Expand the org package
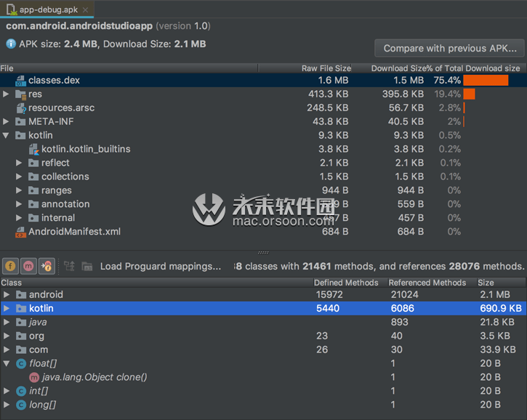 point(7,336)
